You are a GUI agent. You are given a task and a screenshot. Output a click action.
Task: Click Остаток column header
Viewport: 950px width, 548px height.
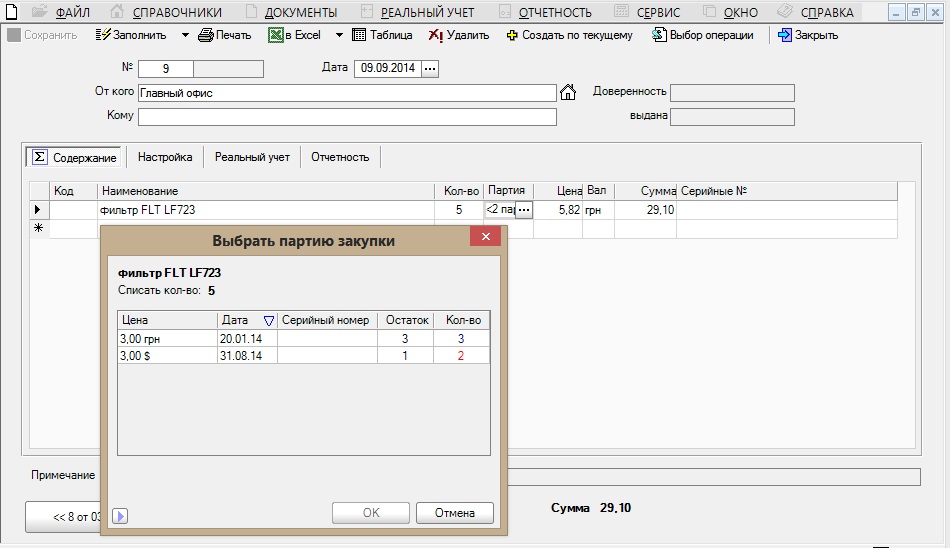(x=406, y=320)
